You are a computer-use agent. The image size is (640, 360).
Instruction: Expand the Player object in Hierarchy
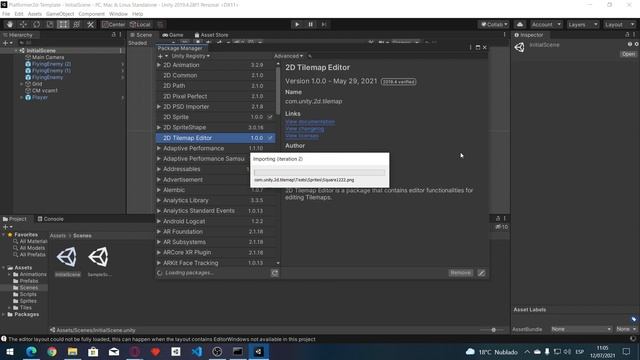(22, 98)
